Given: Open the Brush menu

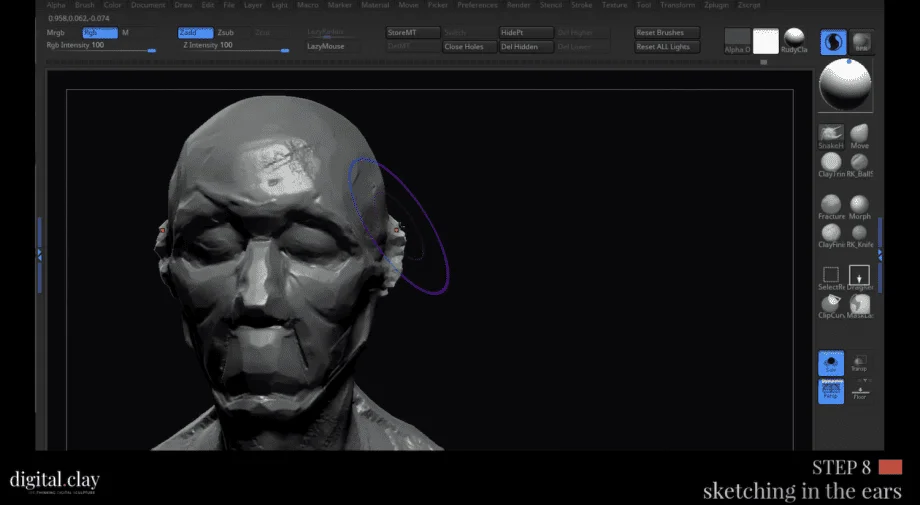Looking at the screenshot, I should (84, 5).
